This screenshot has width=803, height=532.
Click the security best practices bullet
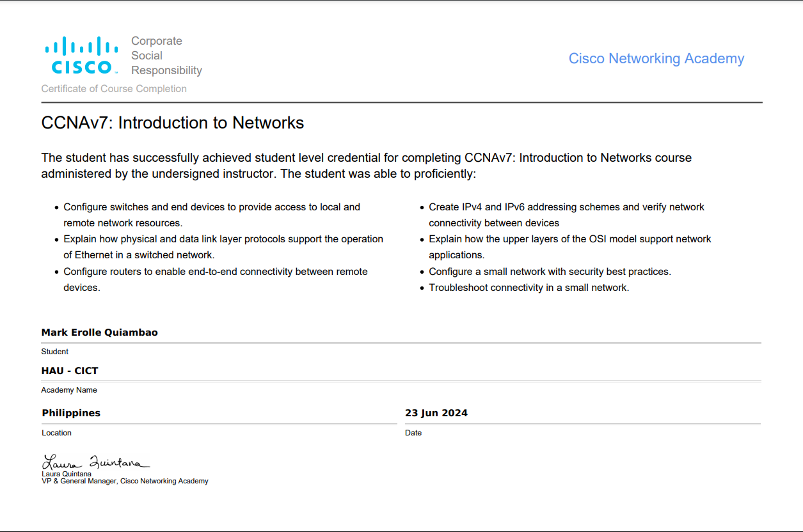pos(550,272)
